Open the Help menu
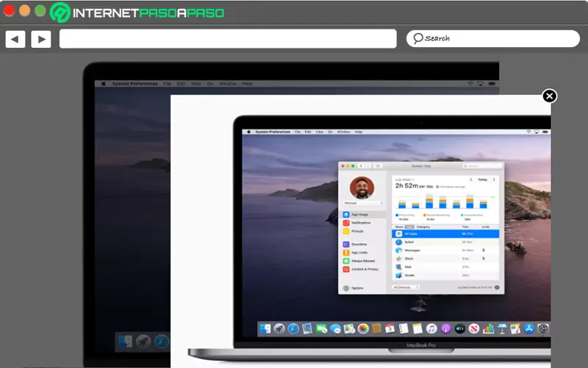Viewport: 588px width, 368px height. (359, 132)
